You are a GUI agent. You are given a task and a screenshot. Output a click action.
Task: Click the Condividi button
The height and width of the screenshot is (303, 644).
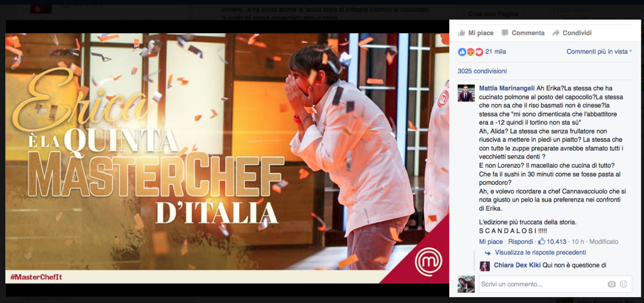[572, 33]
